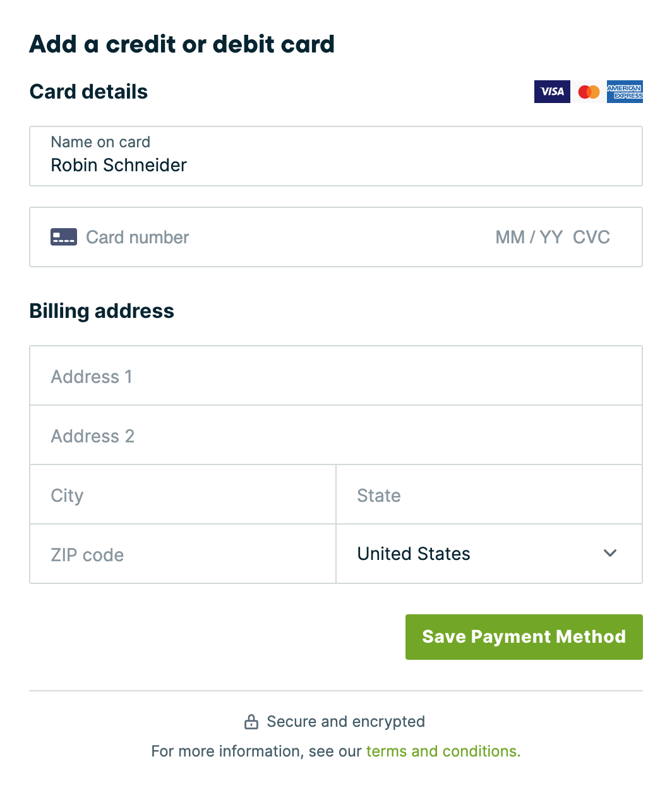This screenshot has height=790, width=672.
Task: Click the ZIP code field
Action: coord(158,554)
